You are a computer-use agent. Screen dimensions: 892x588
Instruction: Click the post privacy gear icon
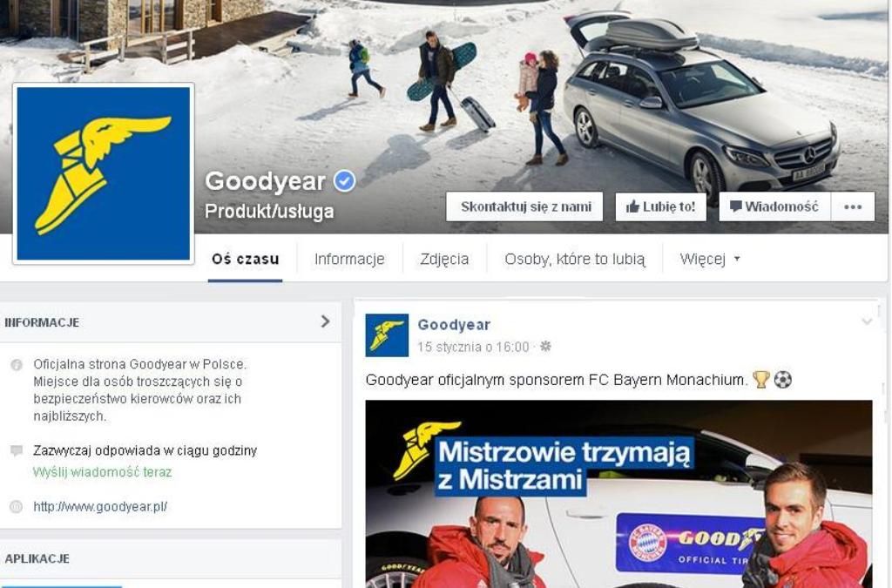pyautogui.click(x=545, y=347)
